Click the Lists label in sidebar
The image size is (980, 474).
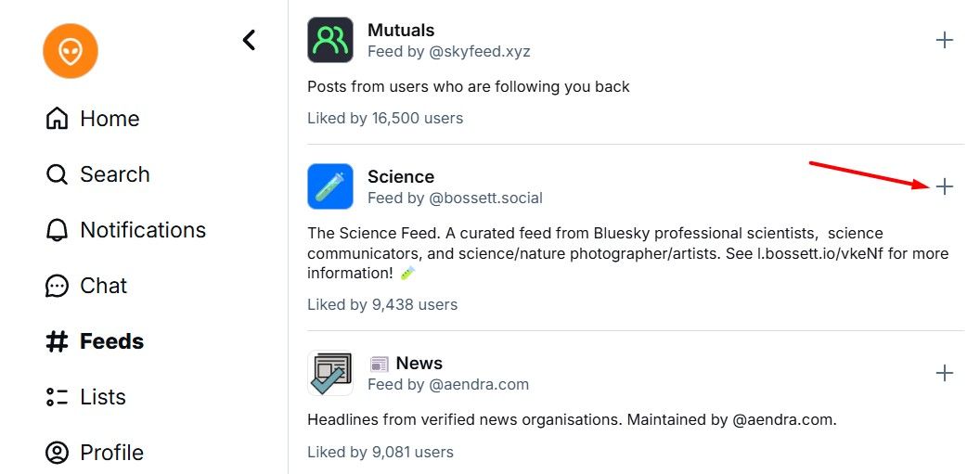pyautogui.click(x=103, y=397)
